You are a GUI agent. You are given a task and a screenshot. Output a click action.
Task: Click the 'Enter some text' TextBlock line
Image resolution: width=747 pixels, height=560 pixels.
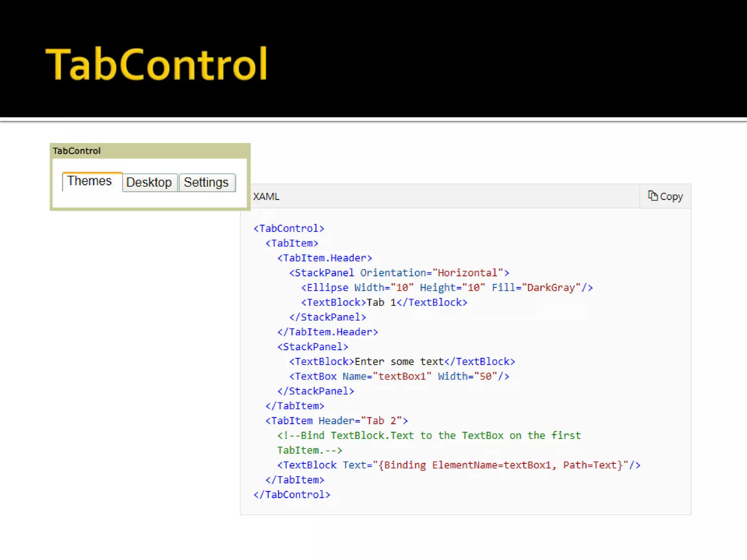click(x=402, y=362)
